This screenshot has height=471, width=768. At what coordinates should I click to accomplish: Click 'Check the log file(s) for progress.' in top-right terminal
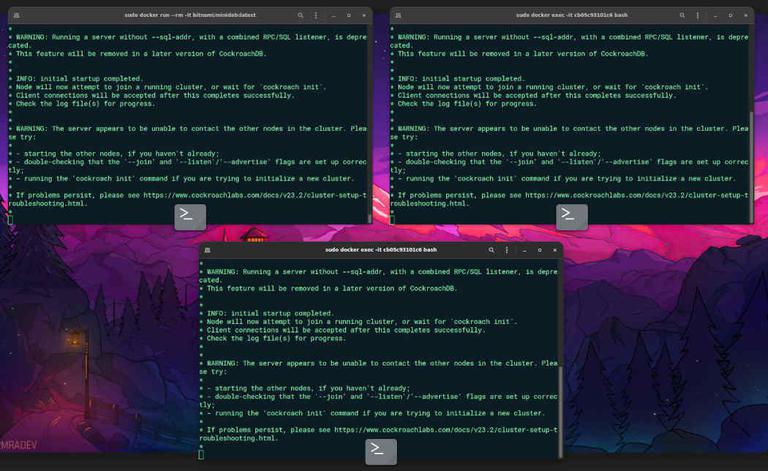[467, 104]
